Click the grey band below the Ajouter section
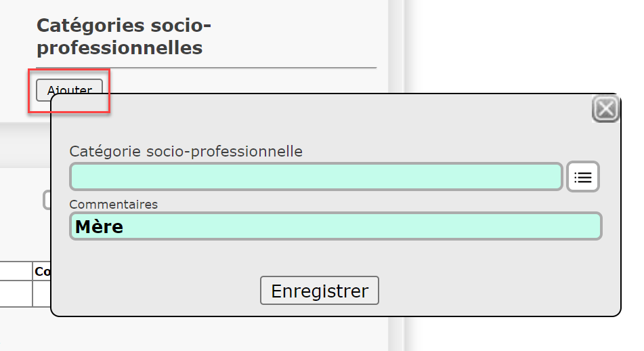This screenshot has height=351, width=644. point(24,145)
